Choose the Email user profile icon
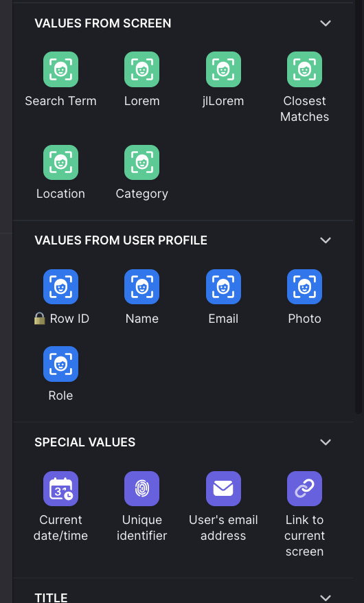This screenshot has height=603, width=364. pyautogui.click(x=223, y=287)
